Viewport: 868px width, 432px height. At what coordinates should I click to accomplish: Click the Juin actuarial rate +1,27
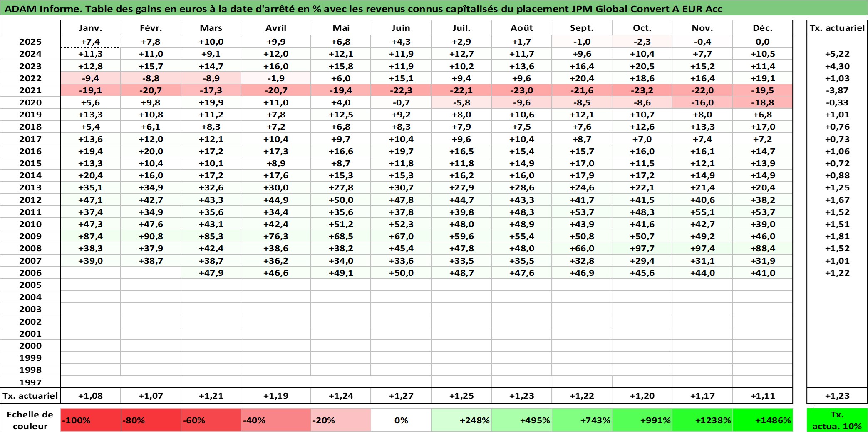point(401,396)
